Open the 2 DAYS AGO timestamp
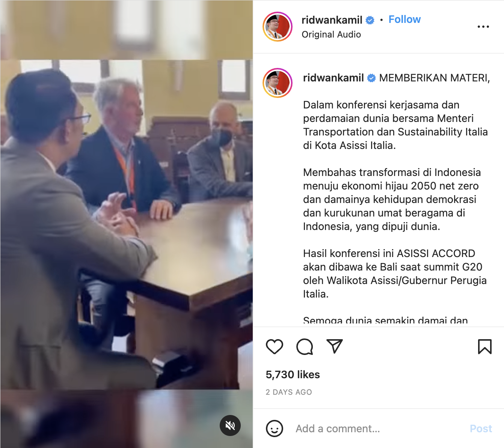Image resolution: width=504 pixels, height=448 pixels. tap(289, 392)
